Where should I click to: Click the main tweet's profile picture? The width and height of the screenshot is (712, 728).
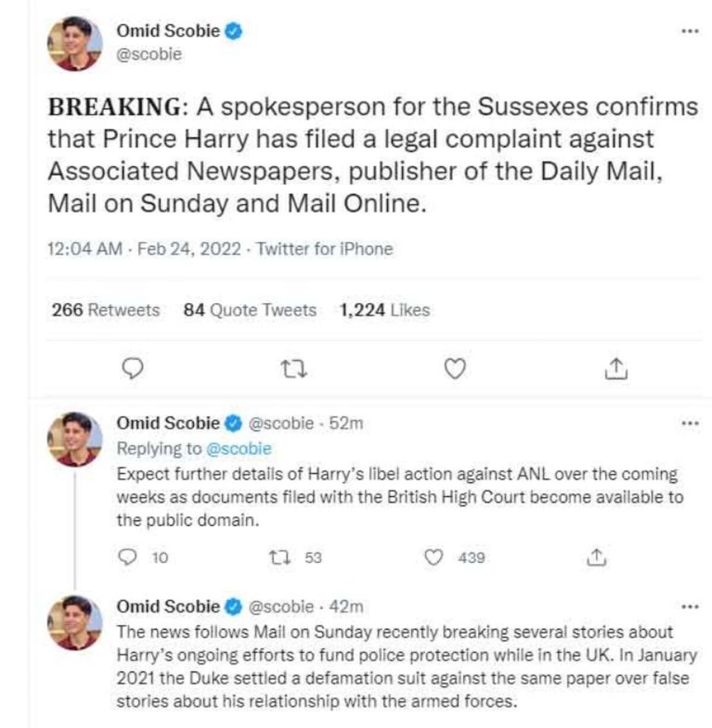point(75,43)
